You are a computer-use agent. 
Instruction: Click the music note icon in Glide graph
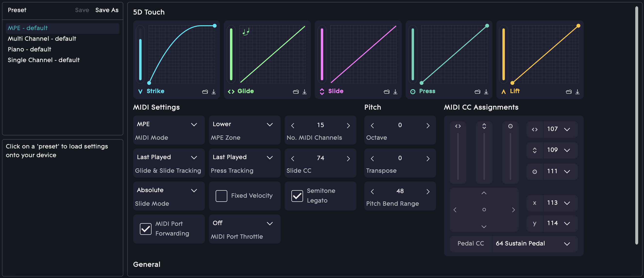(x=246, y=32)
